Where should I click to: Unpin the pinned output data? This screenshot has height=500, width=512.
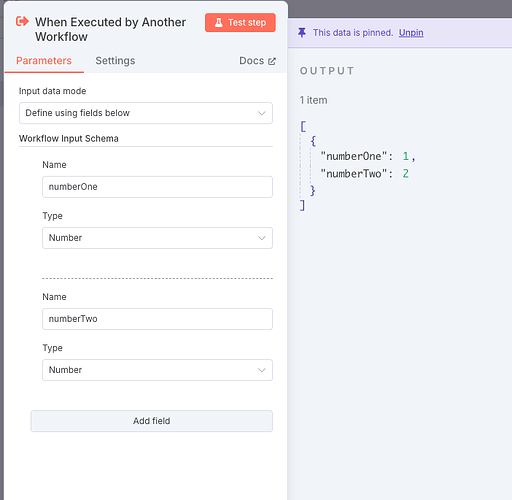(x=411, y=33)
